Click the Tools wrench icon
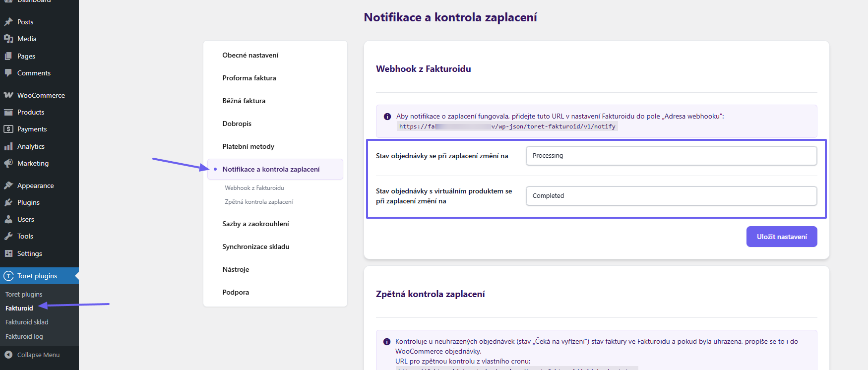The image size is (868, 370). (x=8, y=236)
